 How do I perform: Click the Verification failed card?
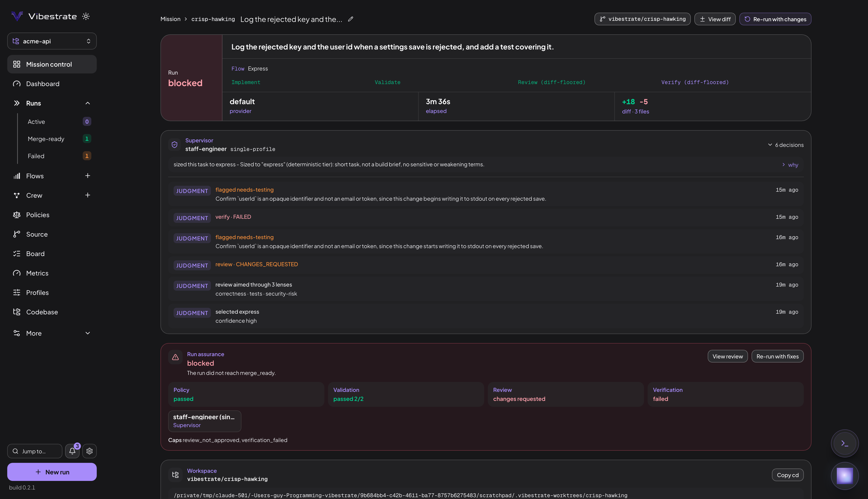point(725,394)
